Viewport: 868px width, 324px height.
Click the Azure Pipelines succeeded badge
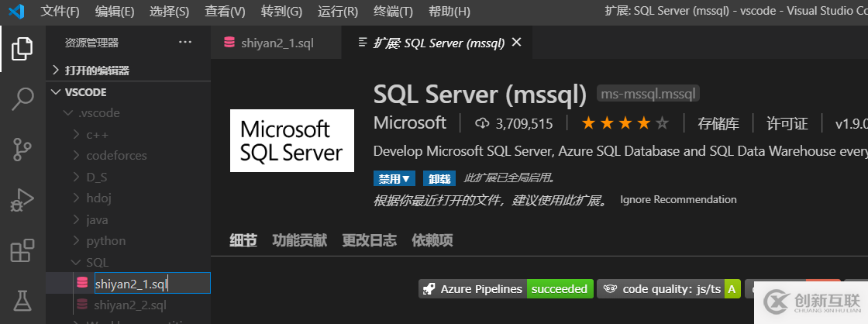click(506, 288)
